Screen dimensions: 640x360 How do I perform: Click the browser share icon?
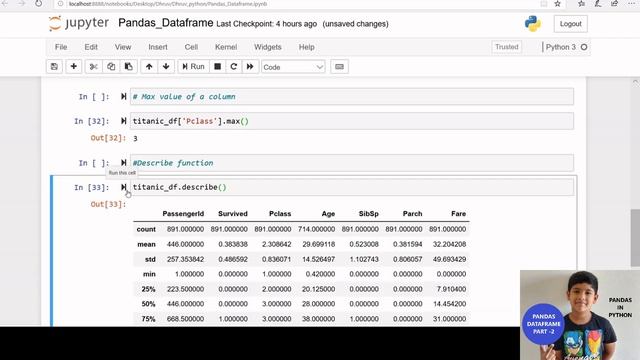pyautogui.click(x=615, y=4)
